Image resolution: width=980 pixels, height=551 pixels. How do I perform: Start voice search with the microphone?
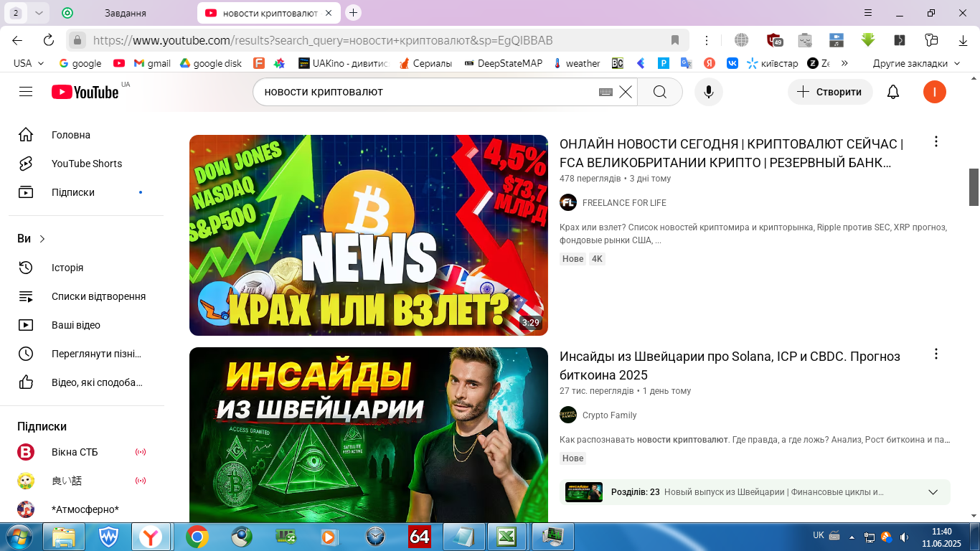click(709, 92)
